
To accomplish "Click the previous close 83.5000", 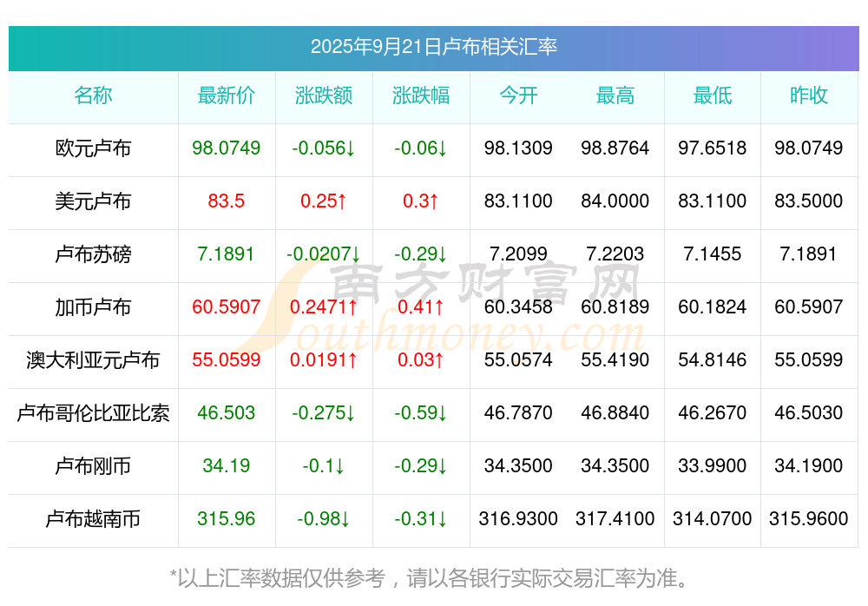I will pyautogui.click(x=809, y=201).
